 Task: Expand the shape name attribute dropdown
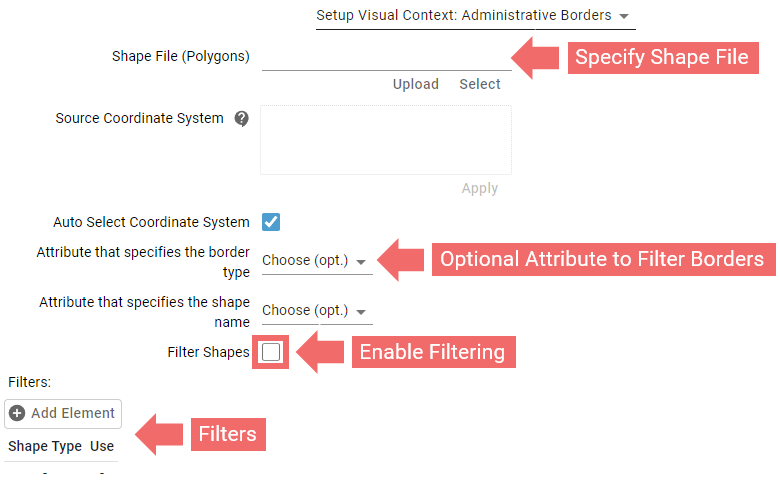click(316, 311)
